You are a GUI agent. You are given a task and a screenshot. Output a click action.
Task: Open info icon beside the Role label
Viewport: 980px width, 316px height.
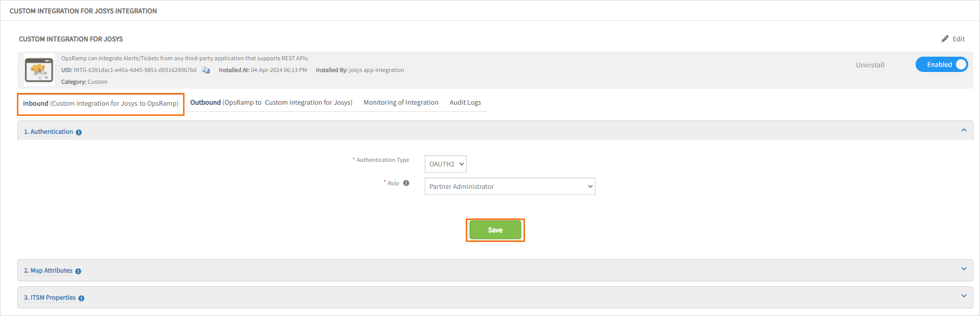[406, 183]
